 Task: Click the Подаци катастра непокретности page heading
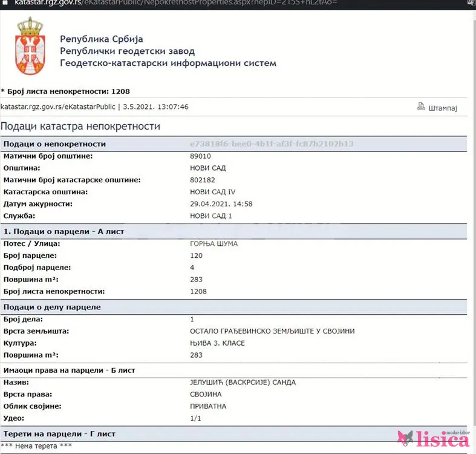tap(80, 127)
